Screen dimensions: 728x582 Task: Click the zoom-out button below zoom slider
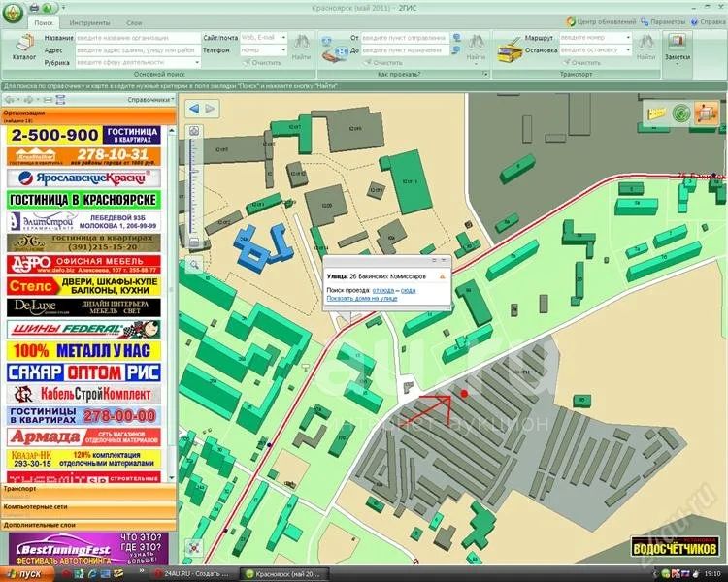tap(194, 242)
